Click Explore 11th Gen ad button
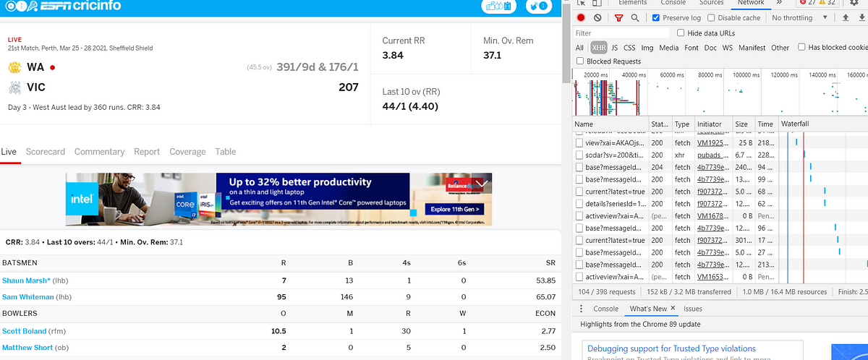 (x=454, y=209)
